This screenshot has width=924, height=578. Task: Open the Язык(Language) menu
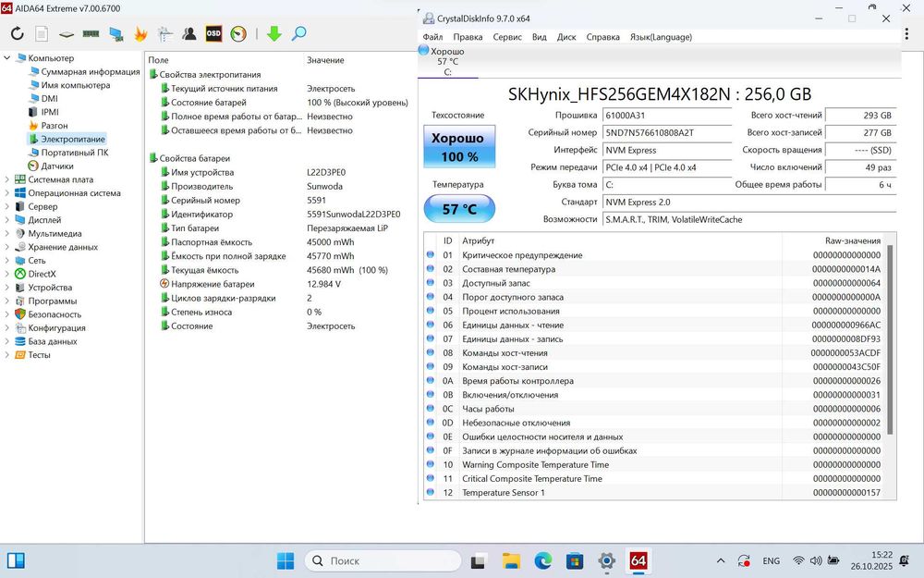[x=661, y=37]
